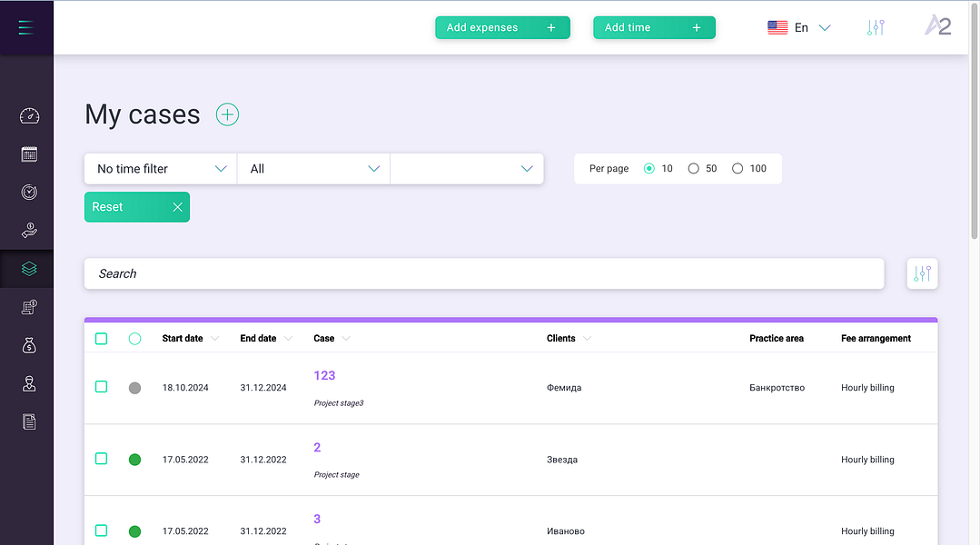Open the dashboard speedometer icon
This screenshot has width=980, height=545.
pyautogui.click(x=29, y=116)
